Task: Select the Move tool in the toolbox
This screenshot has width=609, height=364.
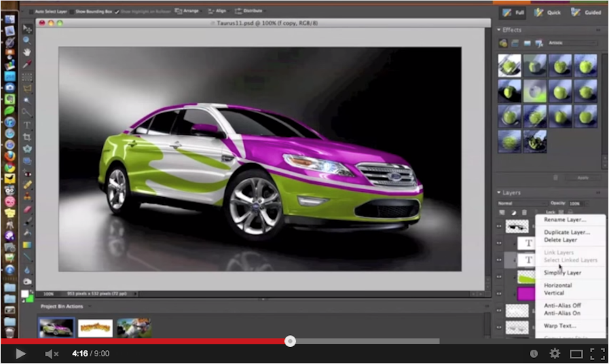Action: (x=28, y=29)
